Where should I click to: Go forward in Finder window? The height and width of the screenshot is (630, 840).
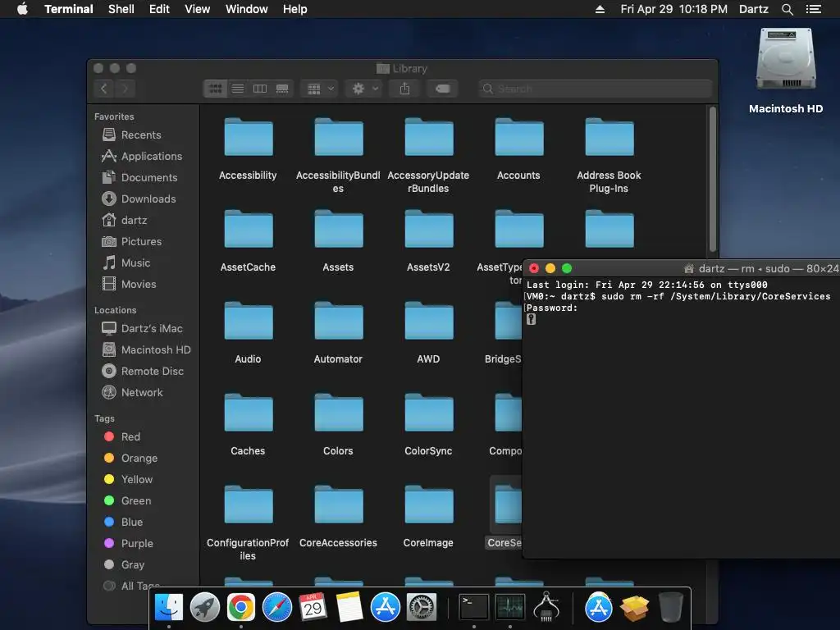tap(125, 89)
